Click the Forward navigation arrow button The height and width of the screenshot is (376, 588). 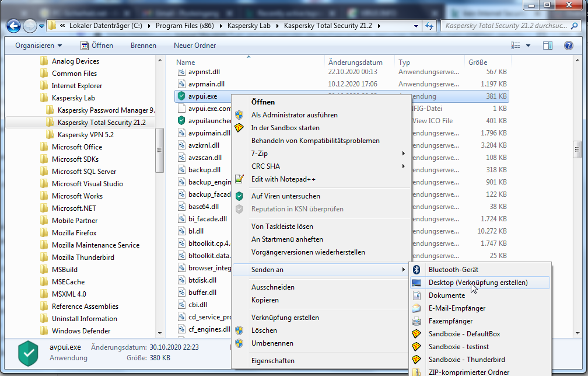(x=30, y=26)
